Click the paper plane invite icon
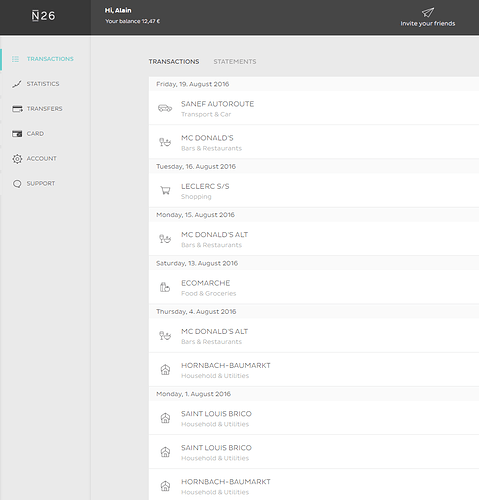Viewport: 479px width, 500px height. (x=428, y=13)
